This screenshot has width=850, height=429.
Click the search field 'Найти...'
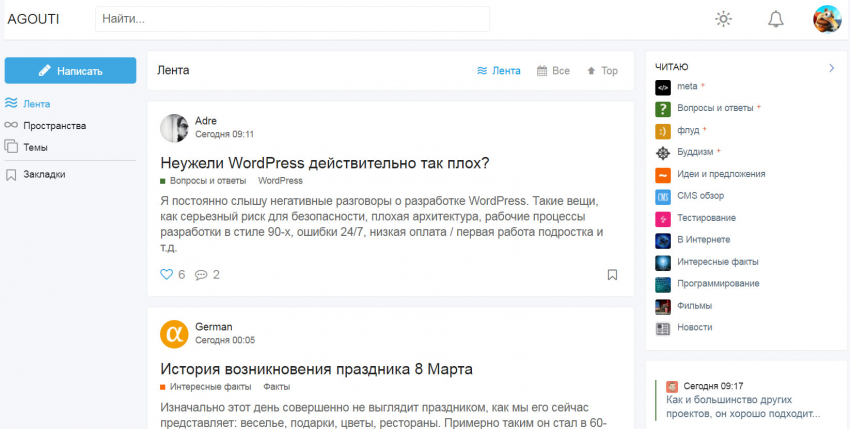click(x=292, y=19)
